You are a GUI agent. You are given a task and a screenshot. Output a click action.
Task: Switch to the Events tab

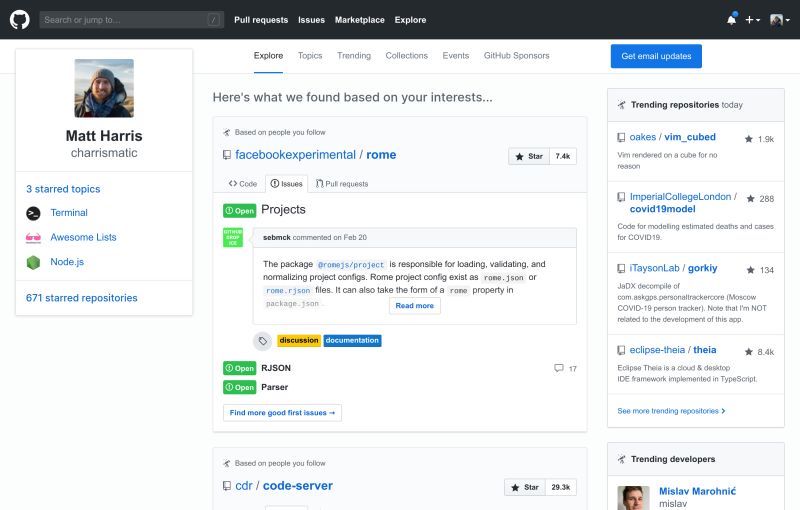click(456, 56)
